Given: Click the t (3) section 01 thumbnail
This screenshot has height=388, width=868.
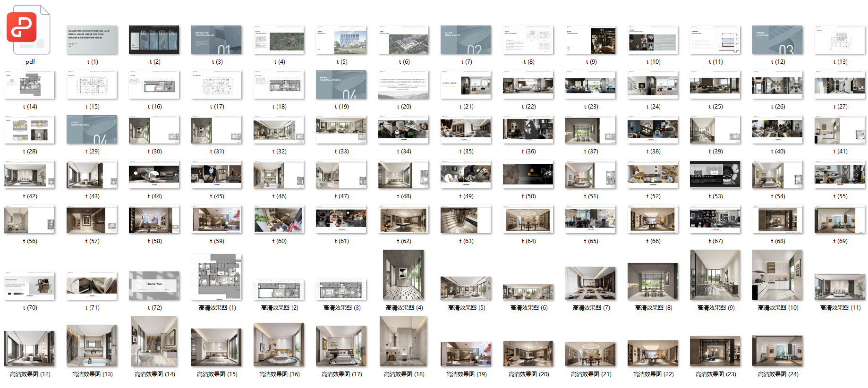Looking at the screenshot, I should [x=217, y=40].
